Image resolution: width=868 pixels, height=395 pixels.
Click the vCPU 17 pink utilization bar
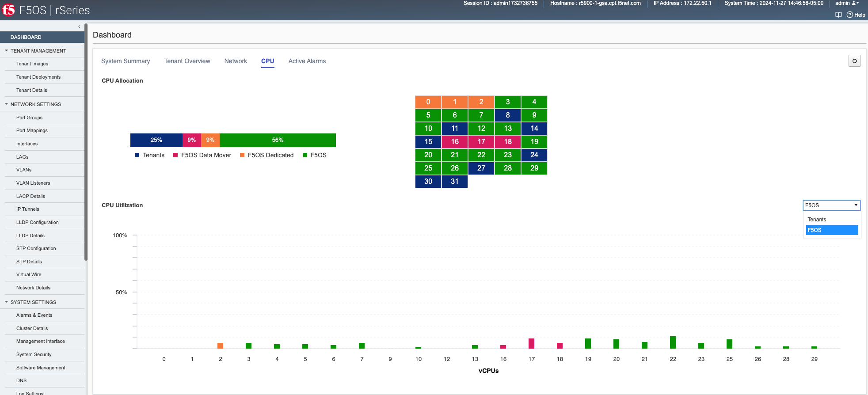pyautogui.click(x=531, y=344)
